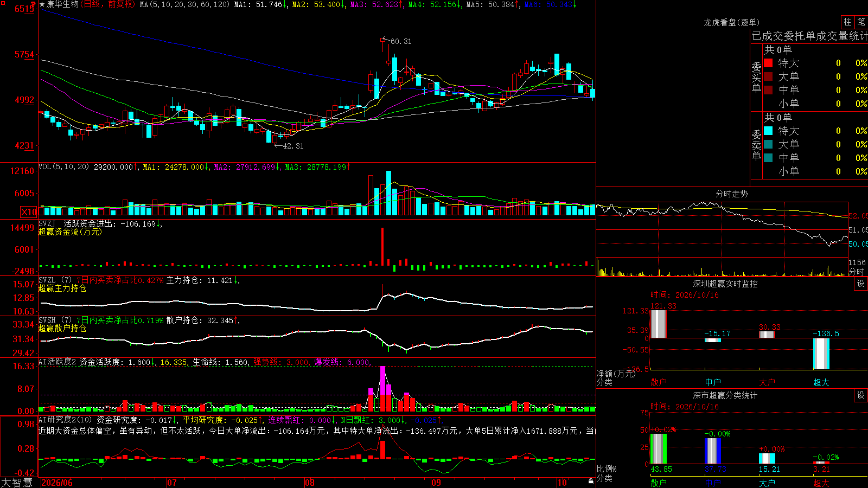This screenshot has width=868, height=488.
Task: Click the AI研究度2(10) indicator name
Action: 65,420
